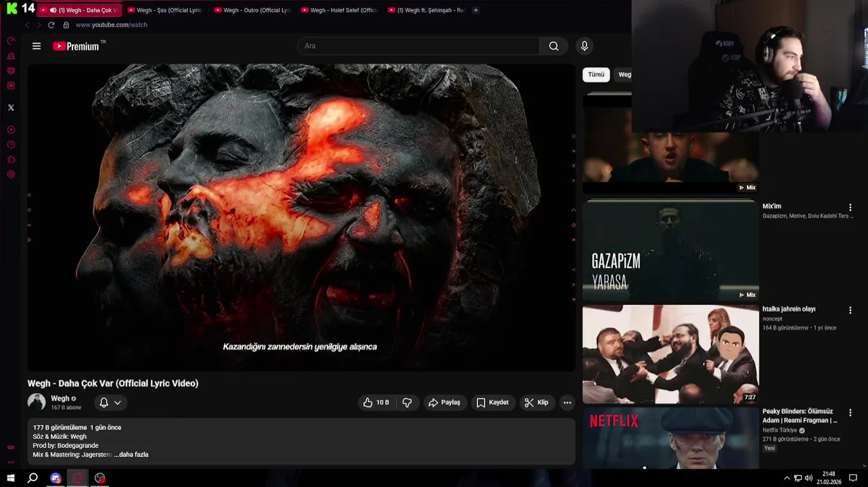
Task: Open Opera sidebar history clock icon
Action: pos(11,145)
